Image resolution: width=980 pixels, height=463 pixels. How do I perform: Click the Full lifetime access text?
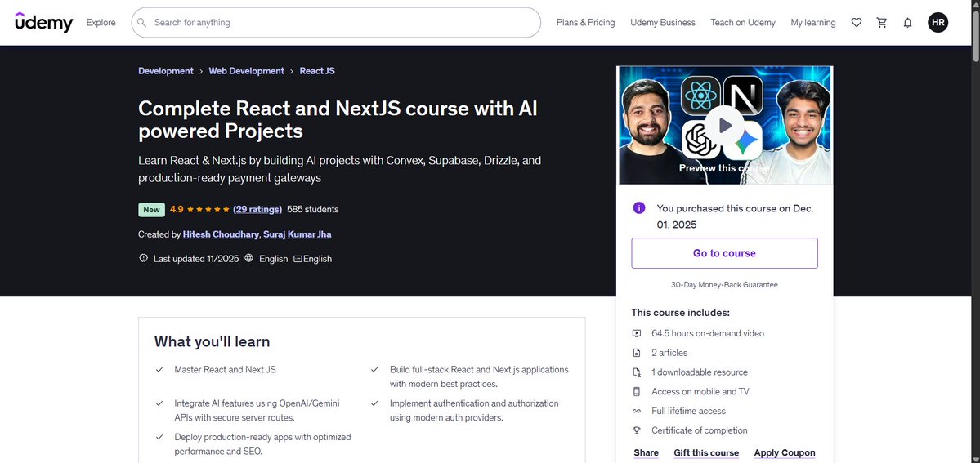[688, 411]
